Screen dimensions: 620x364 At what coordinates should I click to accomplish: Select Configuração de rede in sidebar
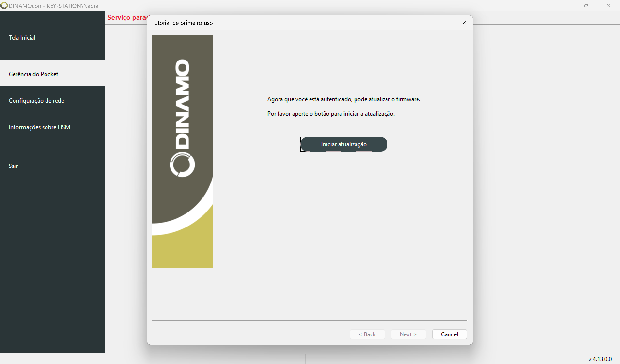[36, 101]
